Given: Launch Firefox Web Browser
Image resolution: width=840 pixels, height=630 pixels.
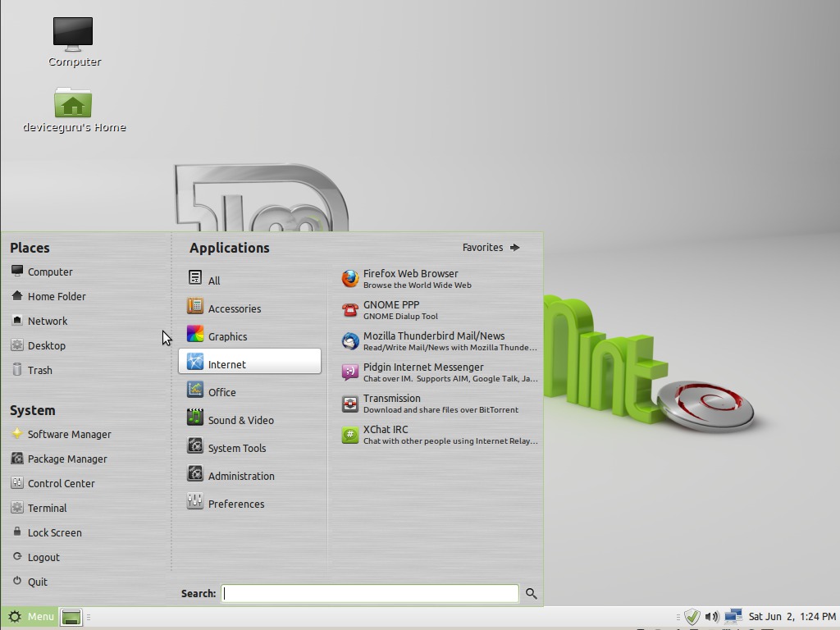Looking at the screenshot, I should click(440, 279).
